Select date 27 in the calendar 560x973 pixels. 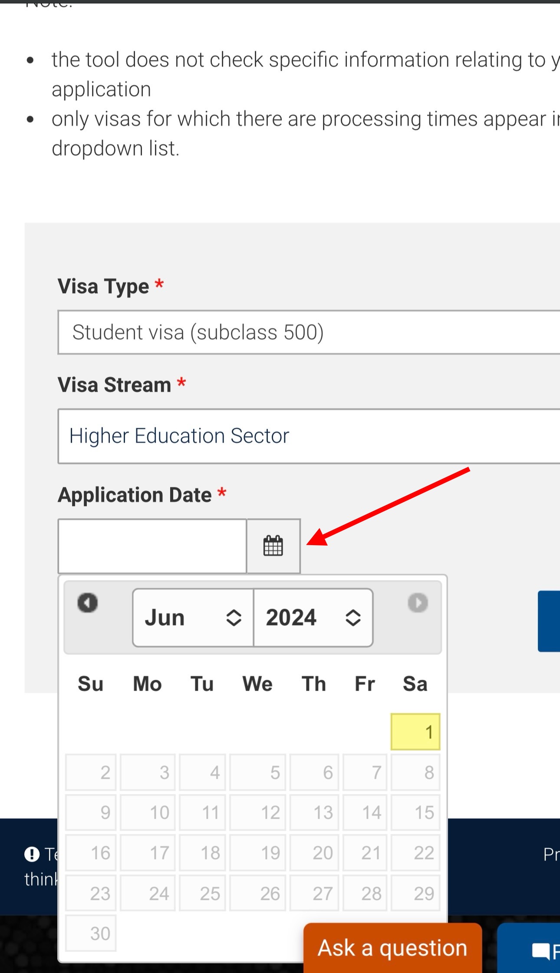click(314, 894)
